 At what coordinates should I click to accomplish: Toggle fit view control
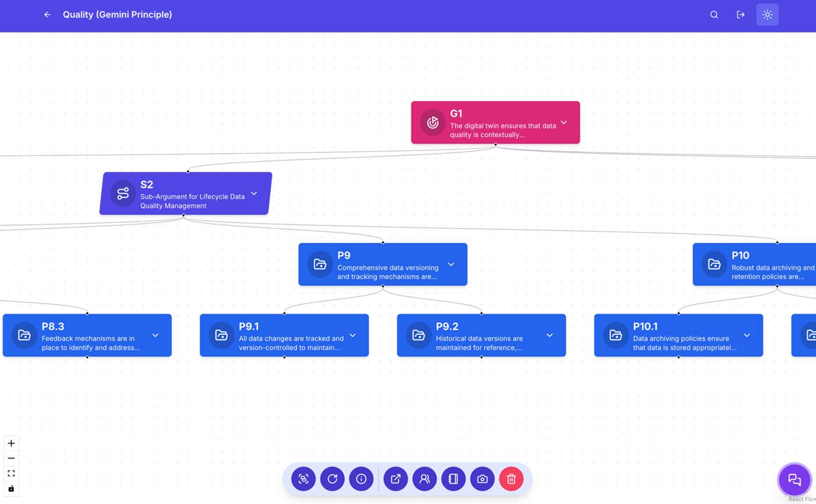(x=11, y=473)
